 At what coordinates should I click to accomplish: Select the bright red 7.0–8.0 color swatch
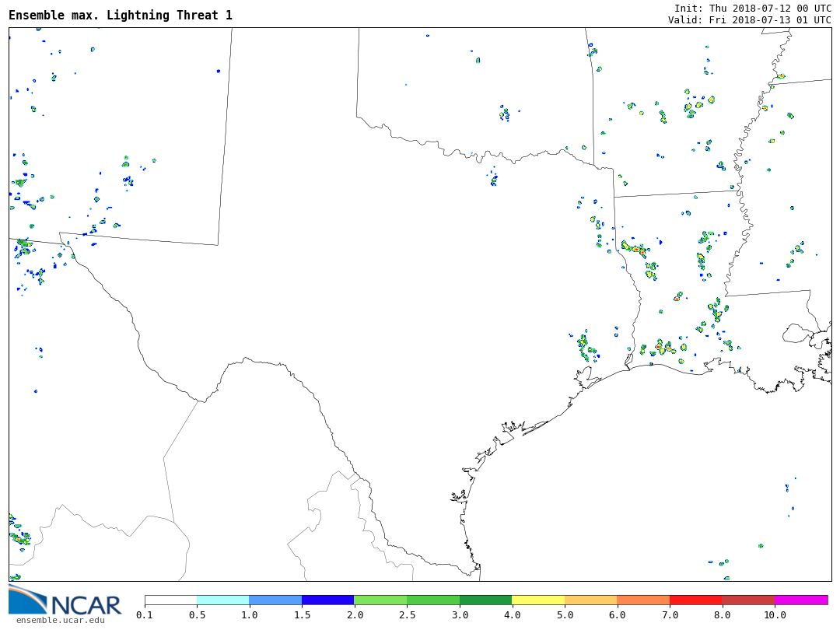(695, 600)
